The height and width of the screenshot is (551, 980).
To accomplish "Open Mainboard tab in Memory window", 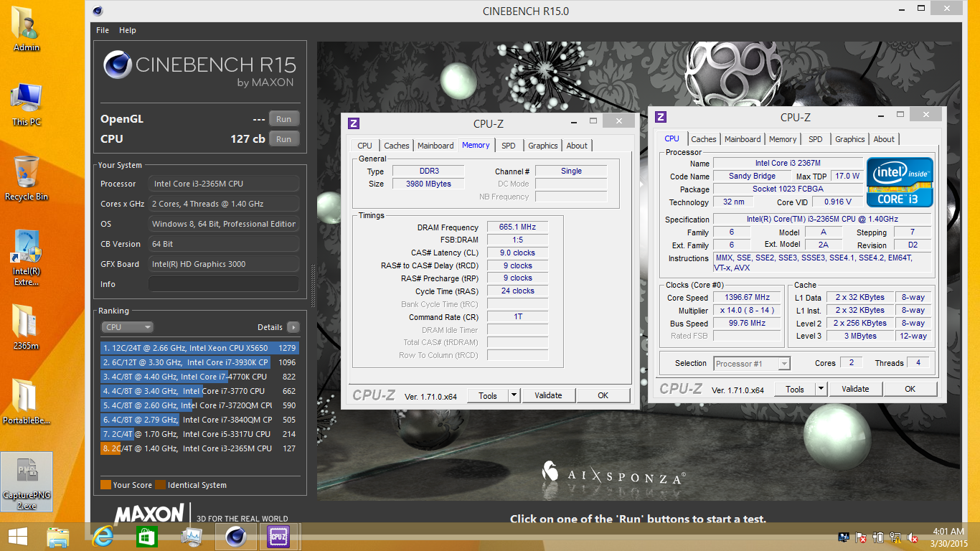I will [435, 146].
